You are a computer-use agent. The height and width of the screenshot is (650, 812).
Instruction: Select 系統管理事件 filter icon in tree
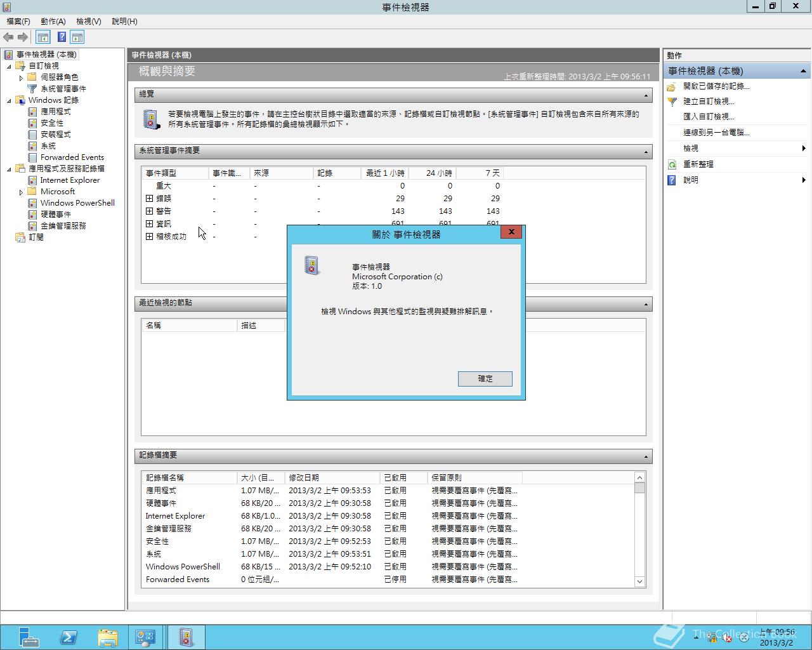coord(32,89)
